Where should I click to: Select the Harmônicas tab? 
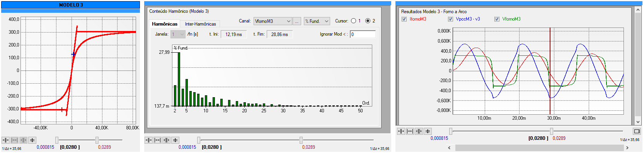(165, 24)
